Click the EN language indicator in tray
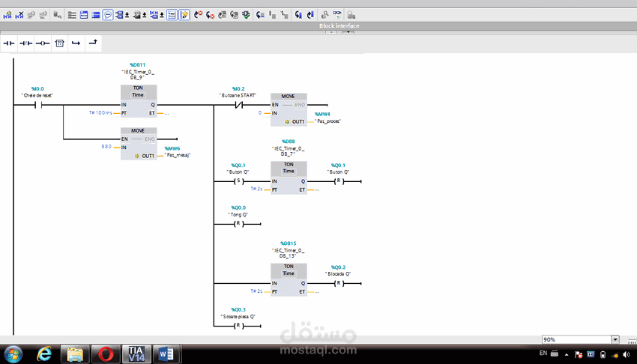The width and height of the screenshot is (637, 364). click(x=543, y=353)
